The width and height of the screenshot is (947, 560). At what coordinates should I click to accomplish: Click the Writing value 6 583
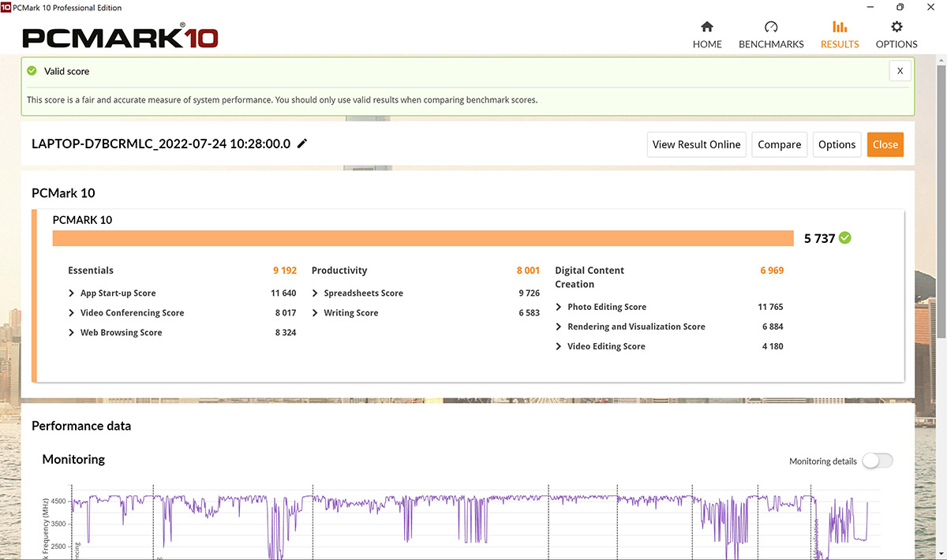[529, 313]
